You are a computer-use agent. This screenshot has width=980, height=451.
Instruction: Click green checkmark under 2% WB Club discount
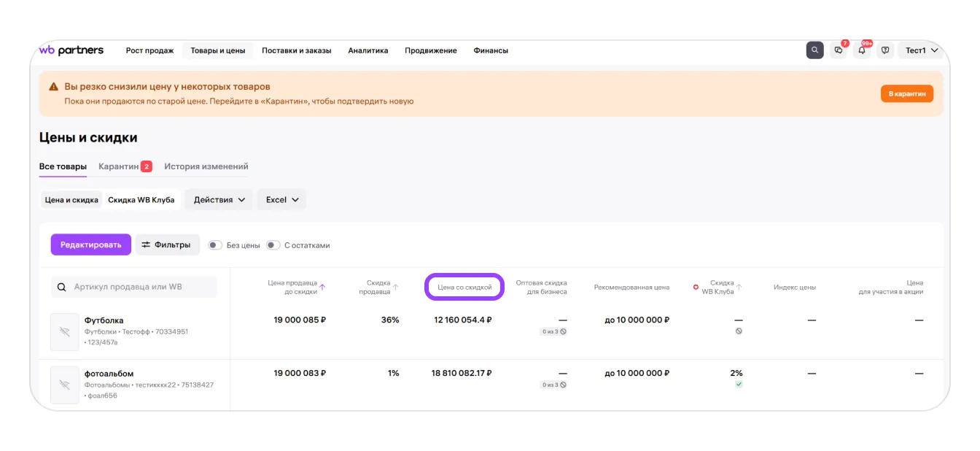[739, 384]
